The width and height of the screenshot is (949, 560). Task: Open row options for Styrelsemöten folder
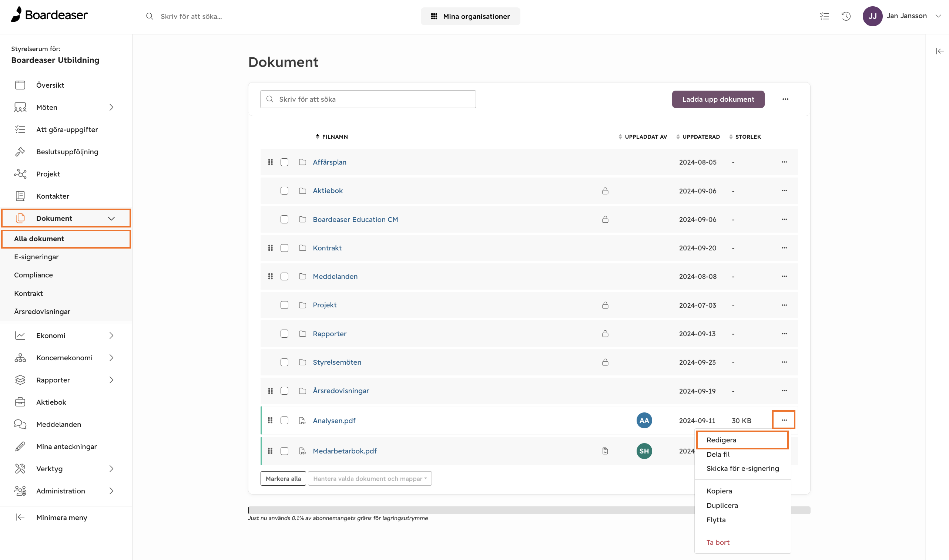tap(784, 362)
